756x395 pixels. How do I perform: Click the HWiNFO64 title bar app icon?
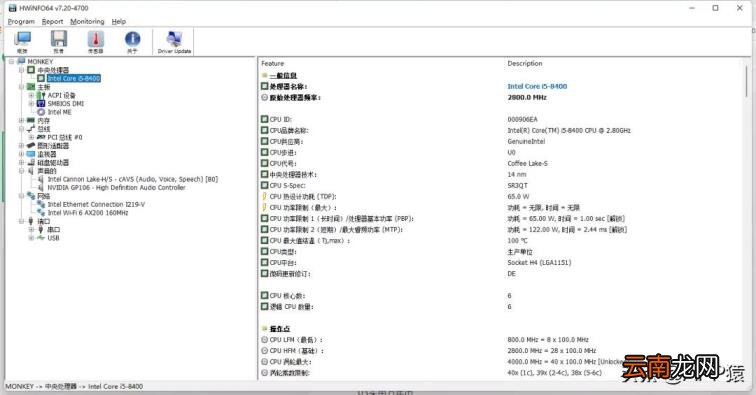13,8
